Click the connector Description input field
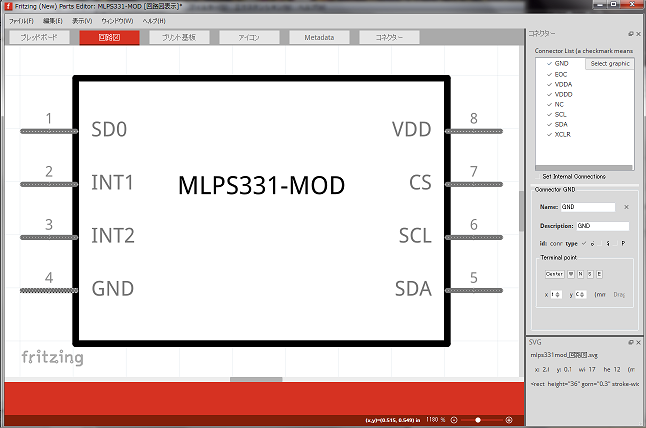The height and width of the screenshot is (428, 646). [x=602, y=226]
